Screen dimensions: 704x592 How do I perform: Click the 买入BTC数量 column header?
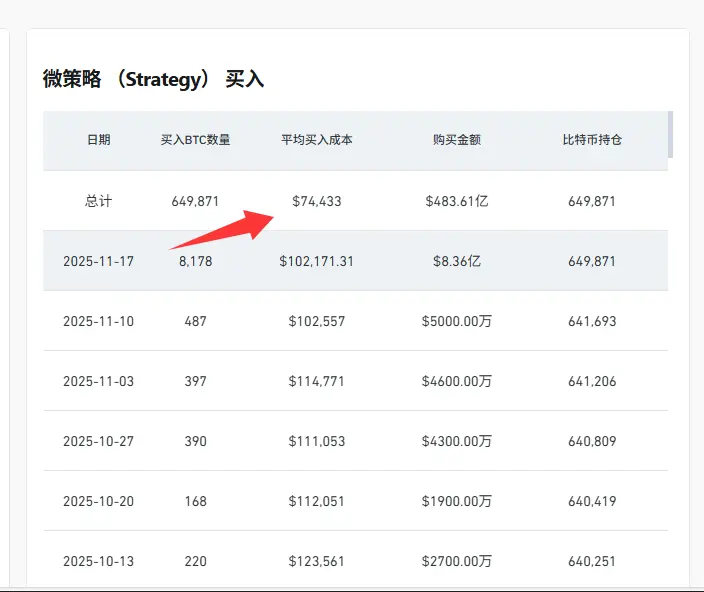195,140
